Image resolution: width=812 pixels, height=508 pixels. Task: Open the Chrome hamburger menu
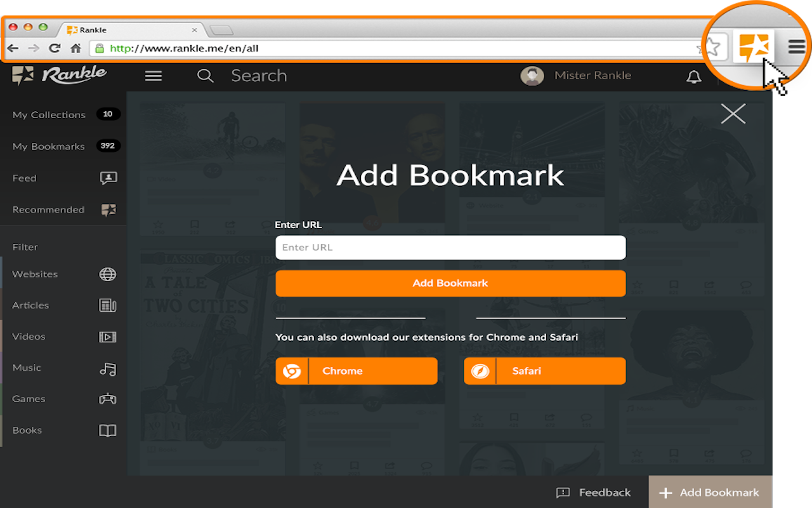click(797, 46)
